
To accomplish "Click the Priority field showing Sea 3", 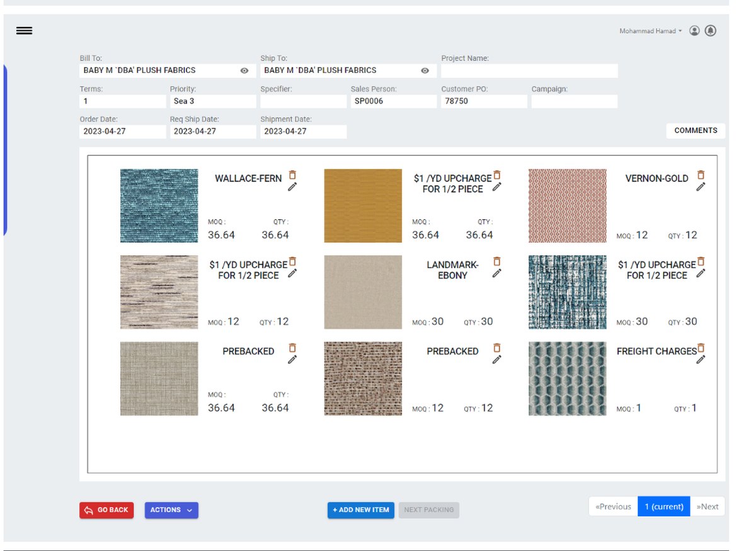I will (x=213, y=101).
